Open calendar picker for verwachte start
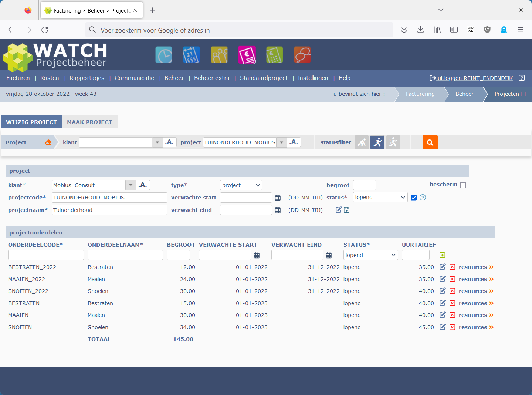The height and width of the screenshot is (395, 532). (278, 198)
